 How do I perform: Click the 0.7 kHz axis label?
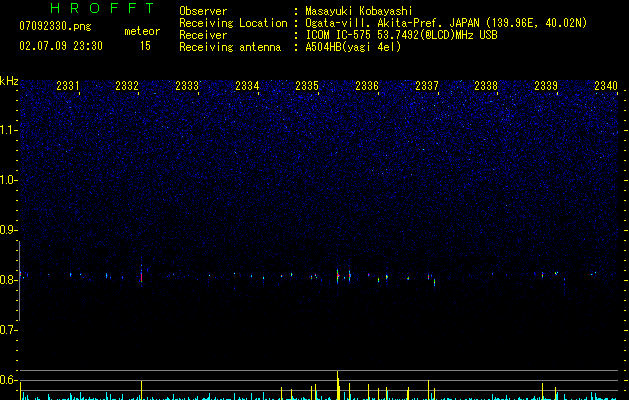(9, 330)
